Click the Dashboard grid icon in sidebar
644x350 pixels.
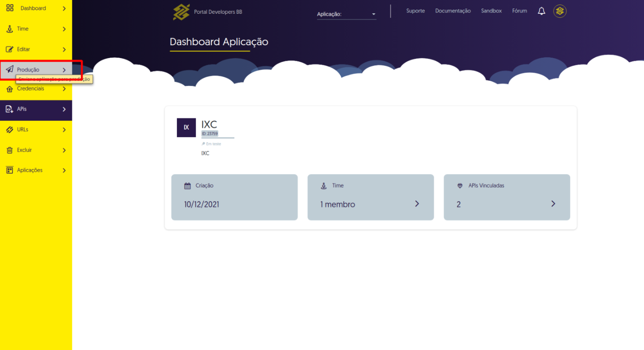pos(10,8)
